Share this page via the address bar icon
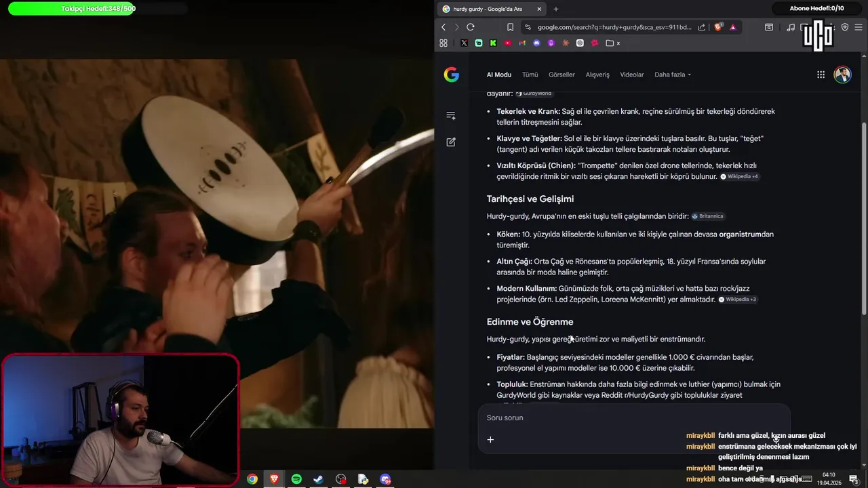Screen dimensions: 868x488 click(x=701, y=27)
